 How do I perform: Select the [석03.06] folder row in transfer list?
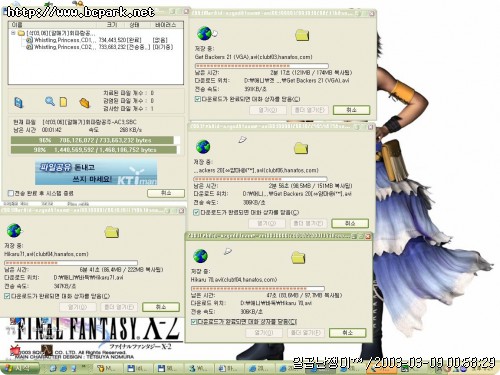(x=57, y=33)
